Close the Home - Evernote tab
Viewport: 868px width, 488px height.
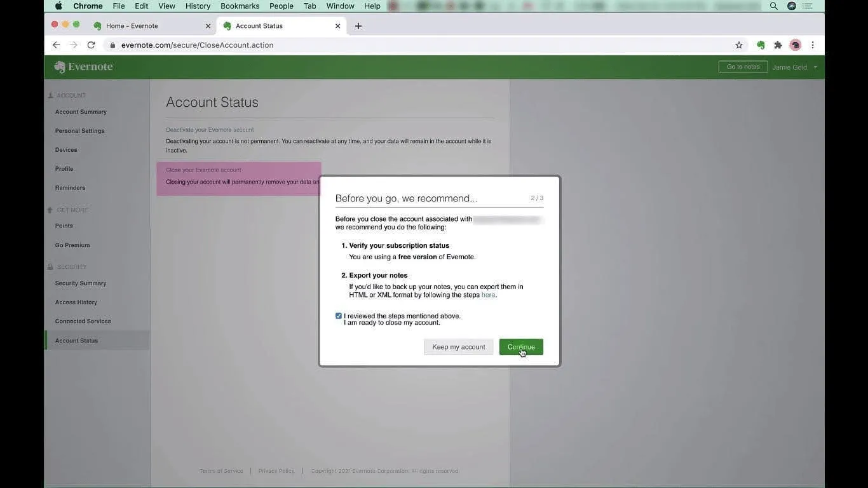point(208,26)
